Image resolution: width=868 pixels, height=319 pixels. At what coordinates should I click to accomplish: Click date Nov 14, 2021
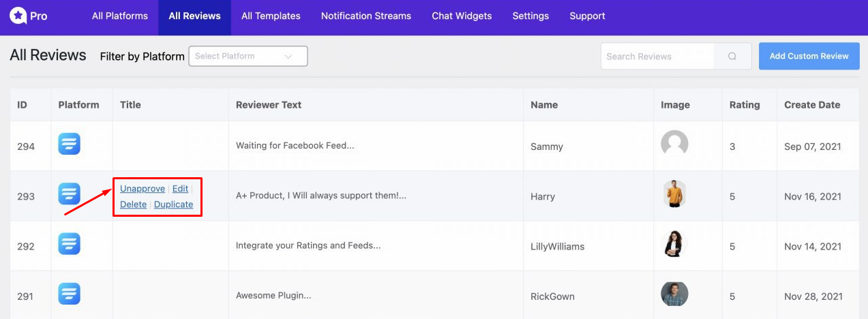pyautogui.click(x=813, y=246)
